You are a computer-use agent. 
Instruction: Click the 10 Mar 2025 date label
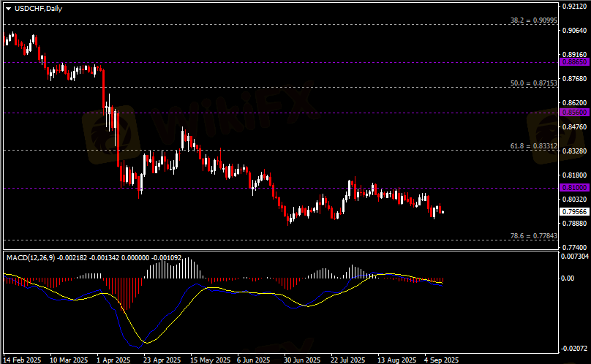(69, 360)
